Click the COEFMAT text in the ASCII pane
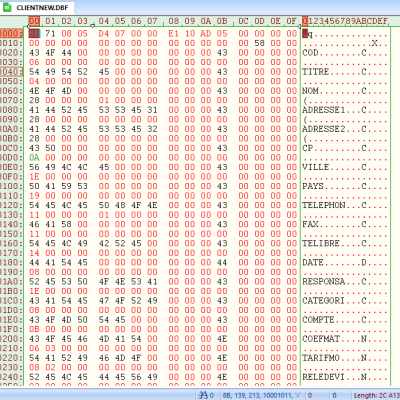Screen dimensions: 400x400 (321, 339)
